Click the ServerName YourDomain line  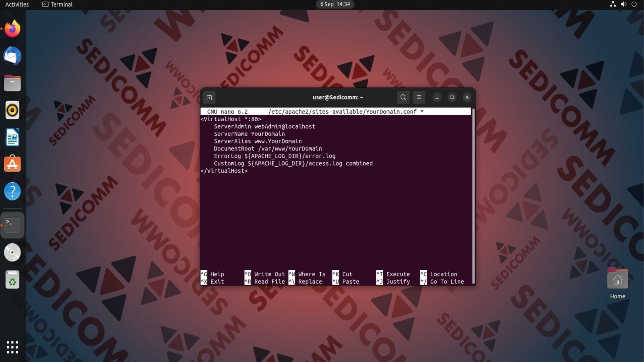pyautogui.click(x=249, y=134)
